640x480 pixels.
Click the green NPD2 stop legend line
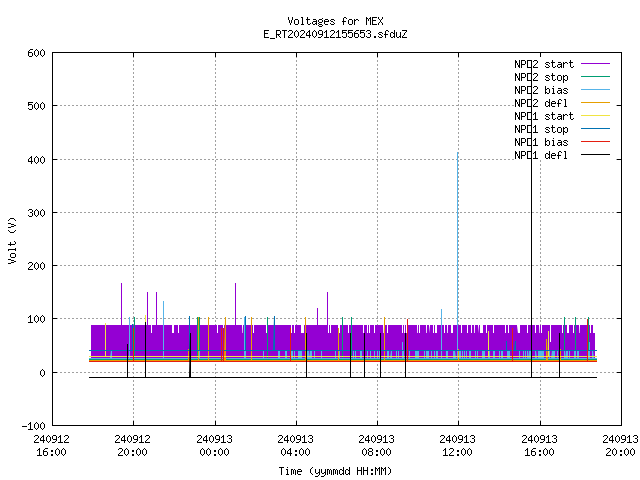coord(595,77)
